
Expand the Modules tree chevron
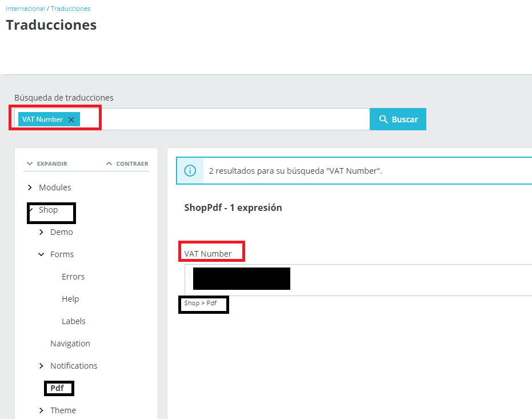coord(30,187)
